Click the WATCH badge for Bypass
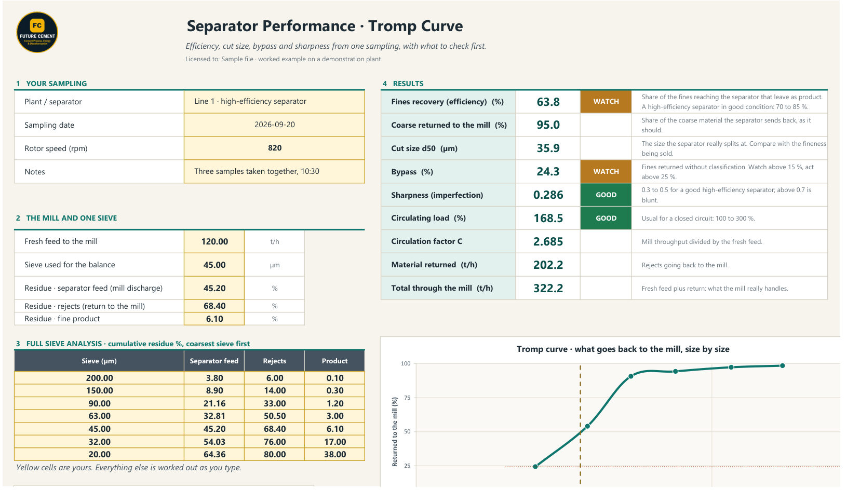This screenshot has width=860, height=504. 606,171
